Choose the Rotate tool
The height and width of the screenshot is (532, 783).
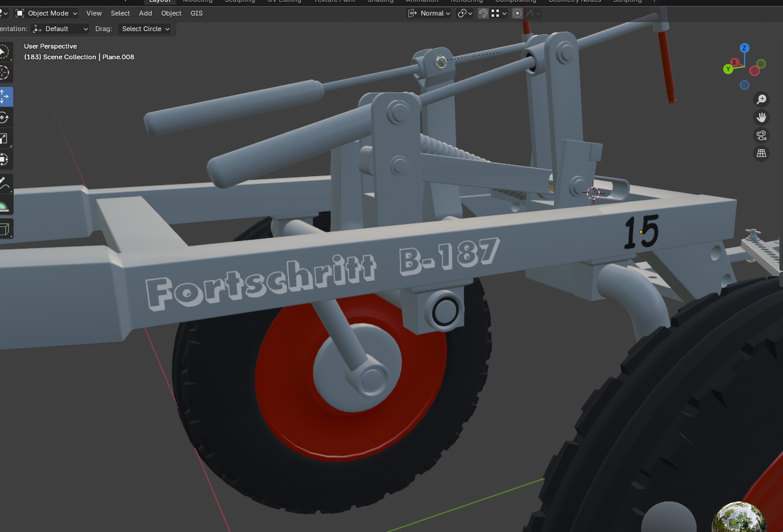tap(4, 117)
